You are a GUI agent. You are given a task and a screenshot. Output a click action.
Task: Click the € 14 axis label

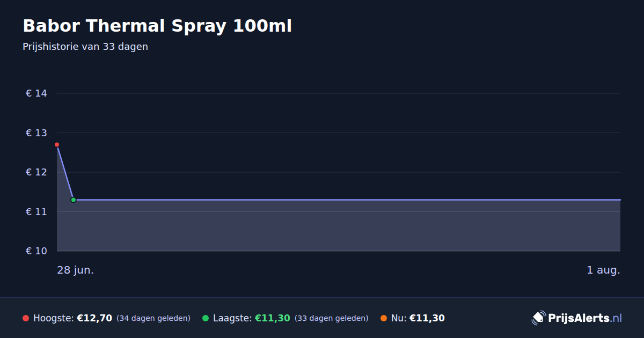36,93
